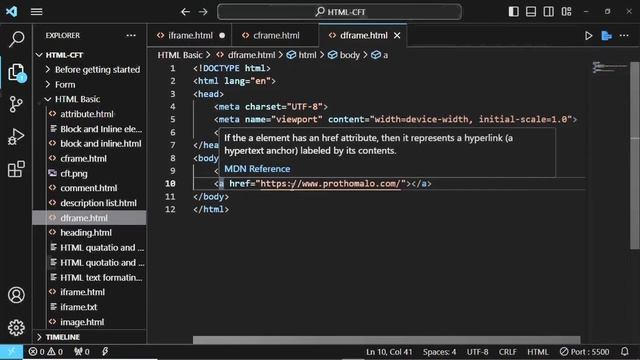
Task: Click the html breadcrumb element
Action: pos(307,55)
